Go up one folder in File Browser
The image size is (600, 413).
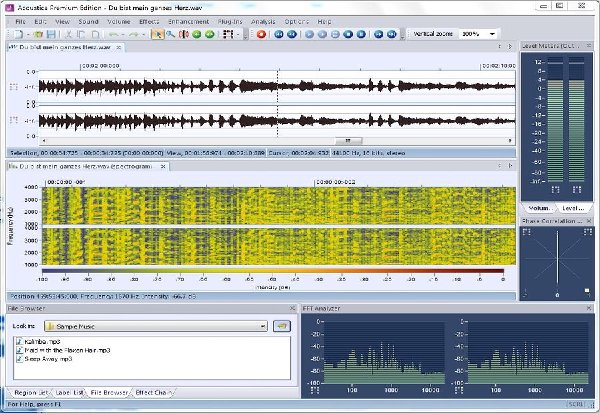click(282, 326)
